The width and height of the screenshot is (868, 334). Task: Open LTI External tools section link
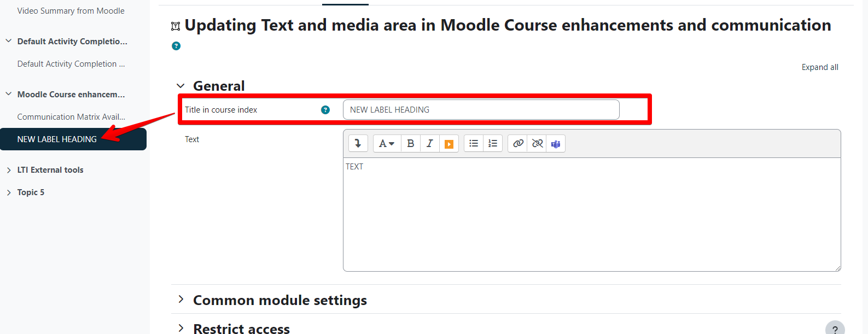[x=50, y=170]
